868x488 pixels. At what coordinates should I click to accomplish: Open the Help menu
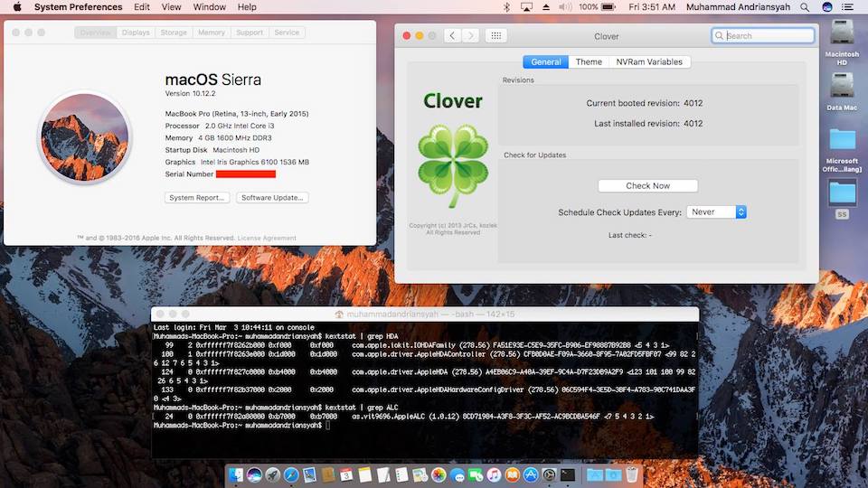(x=247, y=7)
